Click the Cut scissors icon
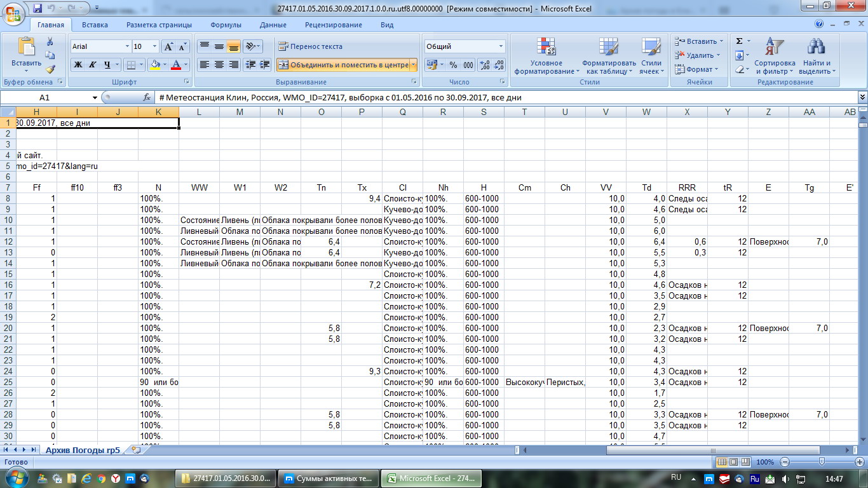Viewport: 868px width, 488px height. [50, 41]
